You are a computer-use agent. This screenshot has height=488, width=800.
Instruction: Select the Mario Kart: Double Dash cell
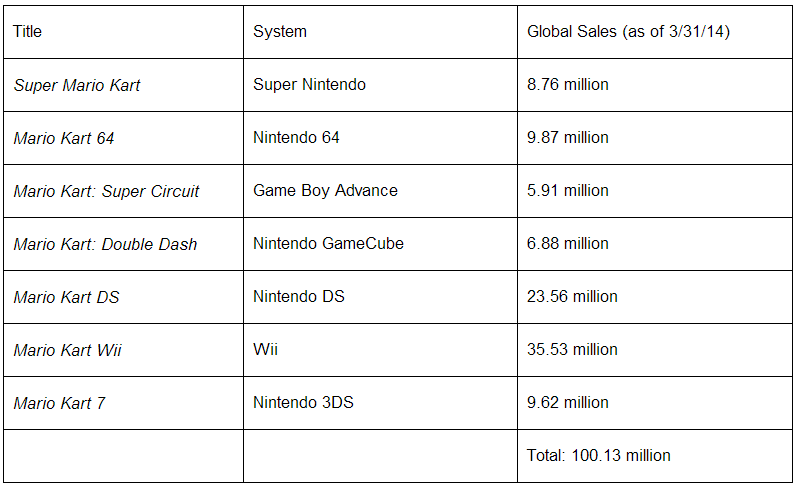[106, 244]
